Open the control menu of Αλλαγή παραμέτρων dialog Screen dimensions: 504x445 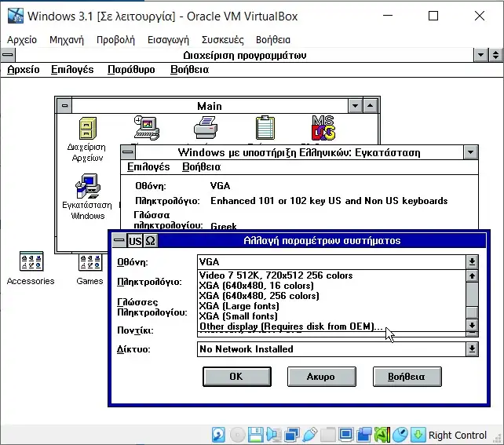click(119, 240)
